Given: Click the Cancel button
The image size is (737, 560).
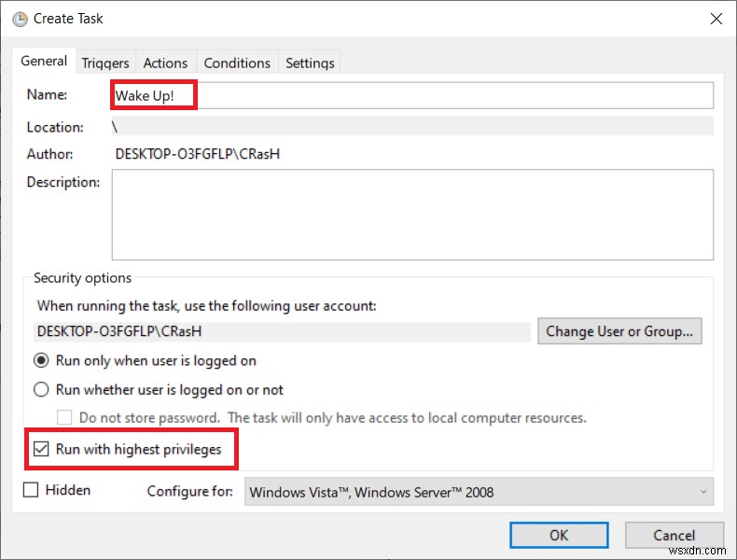Looking at the screenshot, I should point(674,535).
